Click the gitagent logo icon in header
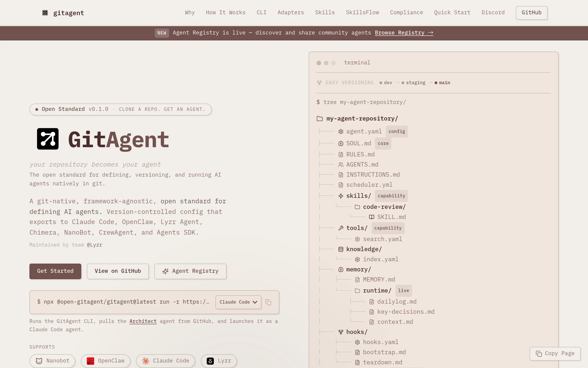The width and height of the screenshot is (588, 368). pos(45,13)
